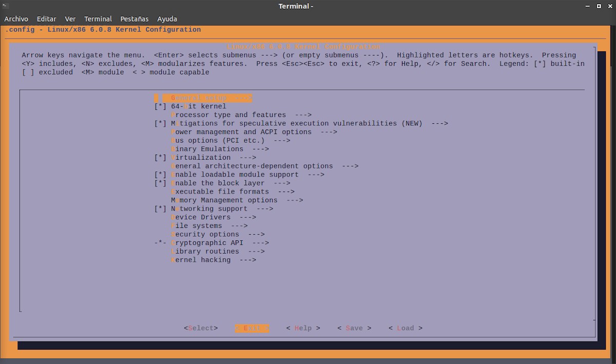
Task: Select the Virtualization entry text
Action: click(201, 158)
